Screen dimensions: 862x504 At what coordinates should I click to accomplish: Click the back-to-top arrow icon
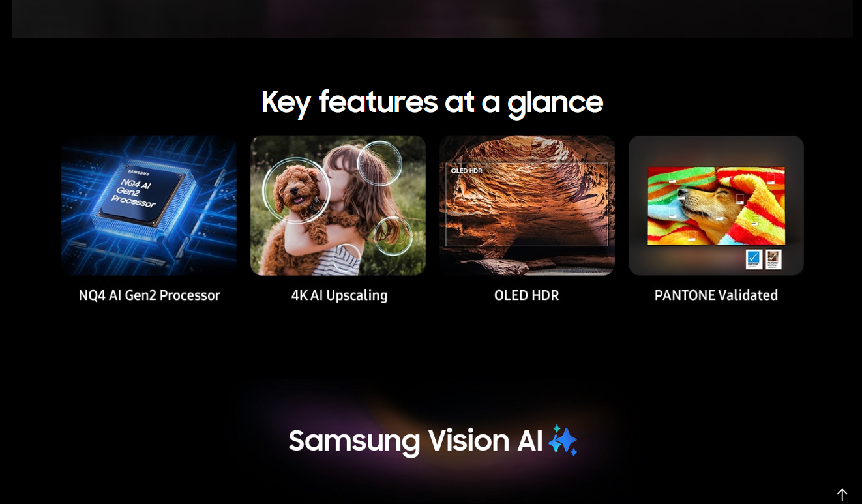pos(842,495)
